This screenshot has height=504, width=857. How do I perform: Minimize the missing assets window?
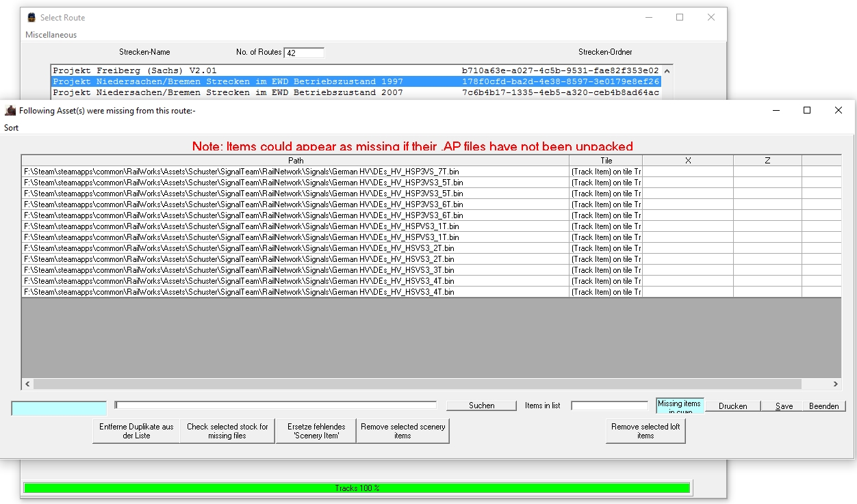[x=776, y=110]
